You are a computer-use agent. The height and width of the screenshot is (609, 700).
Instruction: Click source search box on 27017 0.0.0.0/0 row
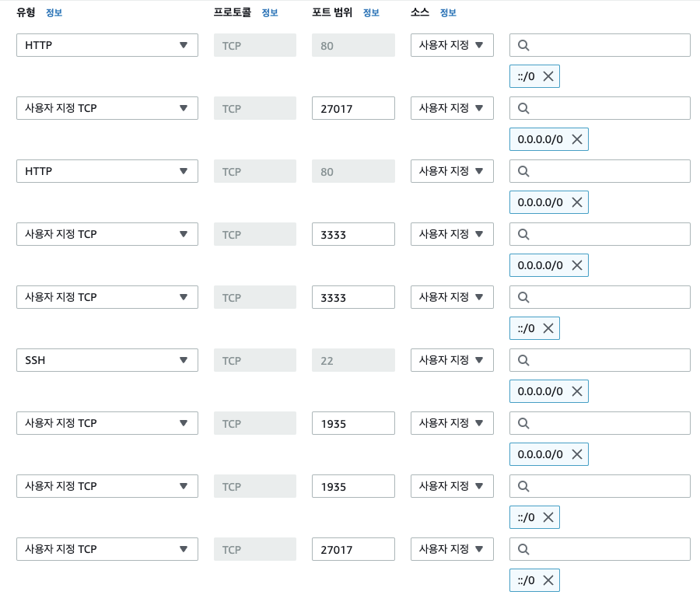point(600,108)
